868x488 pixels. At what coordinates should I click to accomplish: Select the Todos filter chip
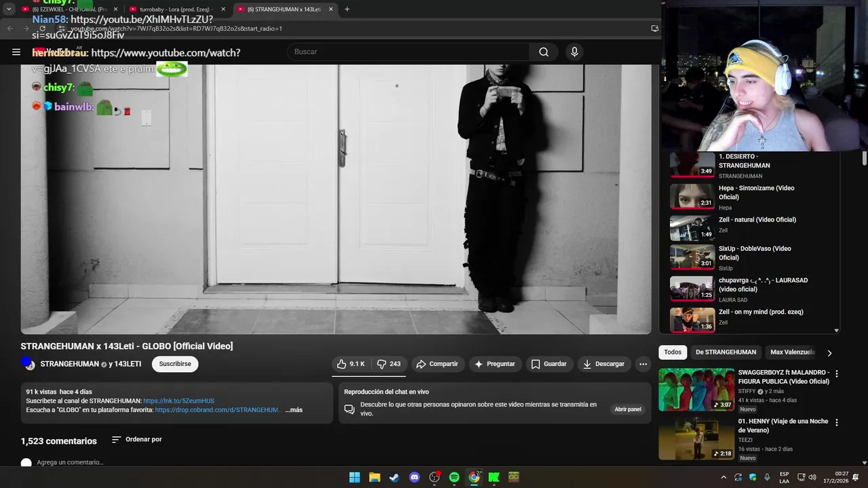pos(673,352)
